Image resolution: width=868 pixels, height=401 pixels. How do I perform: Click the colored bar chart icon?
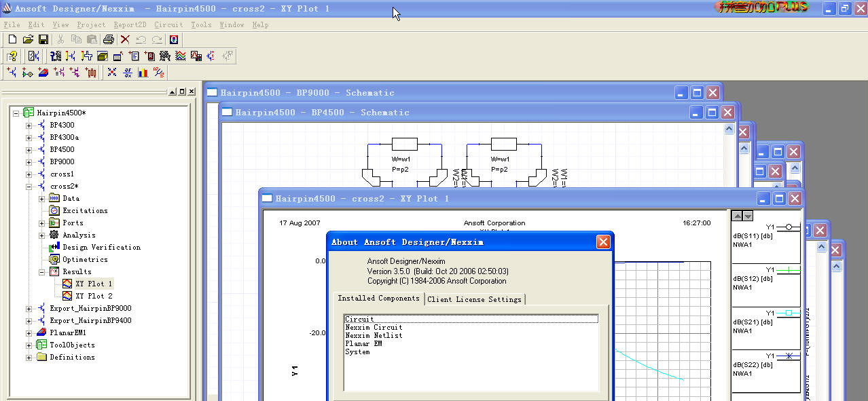pyautogui.click(x=143, y=73)
